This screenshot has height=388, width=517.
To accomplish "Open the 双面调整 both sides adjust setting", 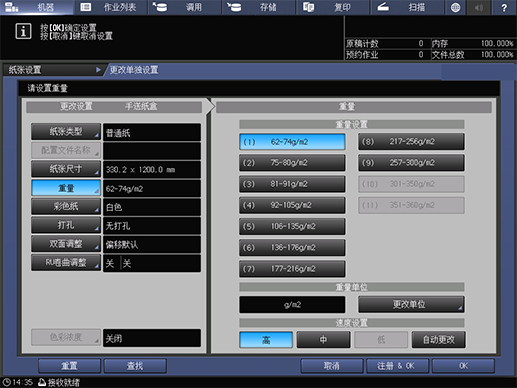I will [66, 244].
